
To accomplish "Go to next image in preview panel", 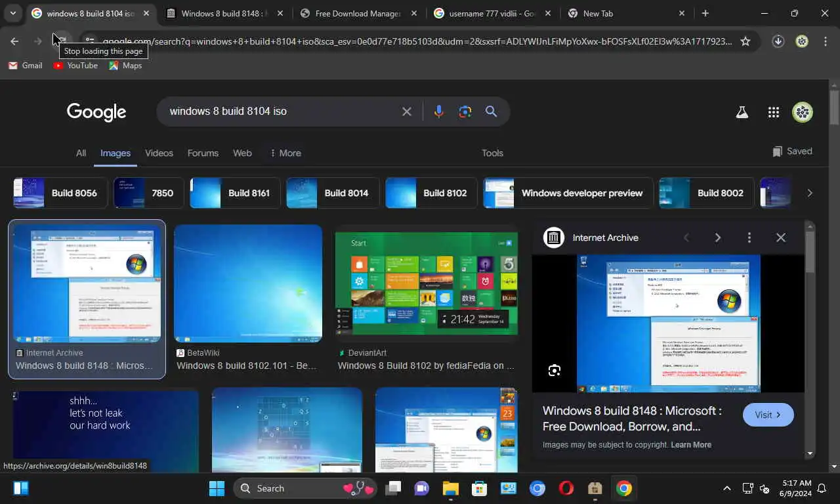I will tap(717, 238).
